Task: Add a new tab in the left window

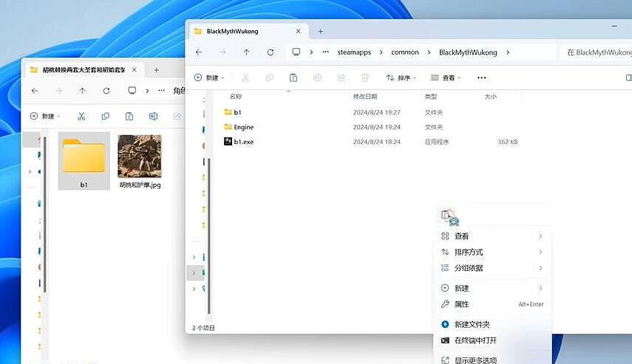Action: pyautogui.click(x=156, y=70)
